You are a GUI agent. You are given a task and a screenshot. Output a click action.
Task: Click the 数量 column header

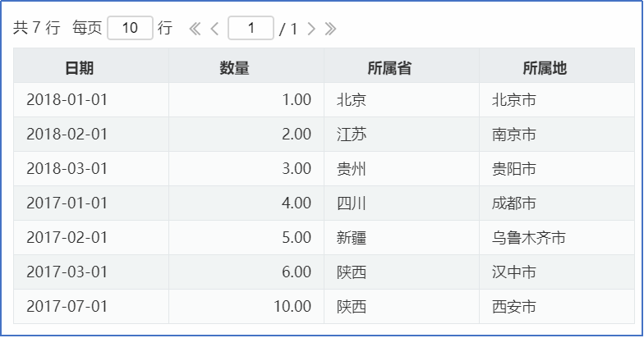[246, 66]
